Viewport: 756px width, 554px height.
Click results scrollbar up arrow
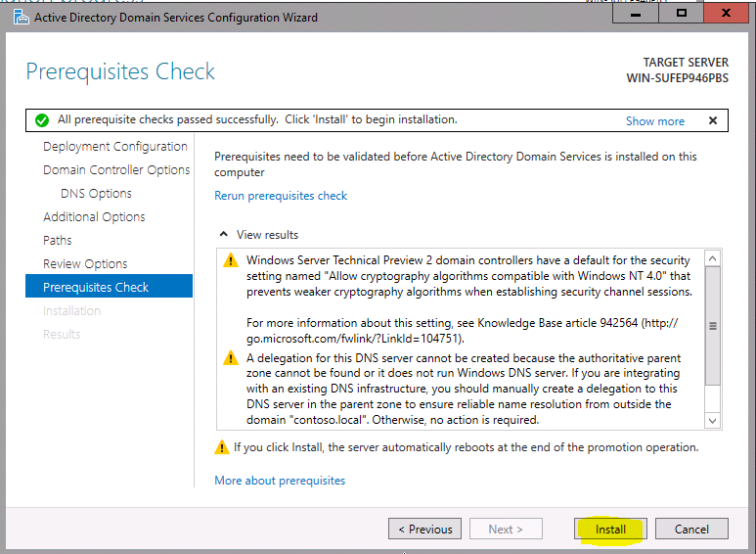click(x=713, y=258)
